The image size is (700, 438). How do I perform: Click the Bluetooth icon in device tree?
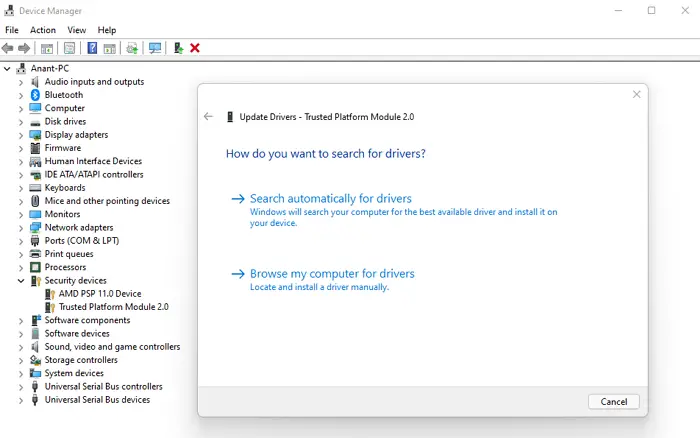[35, 95]
